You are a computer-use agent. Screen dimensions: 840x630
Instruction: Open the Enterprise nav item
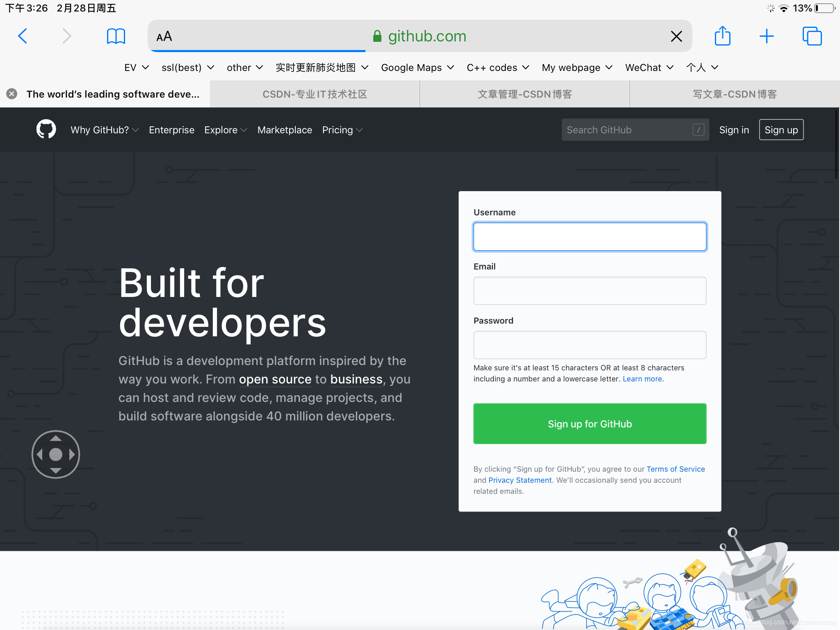click(171, 130)
